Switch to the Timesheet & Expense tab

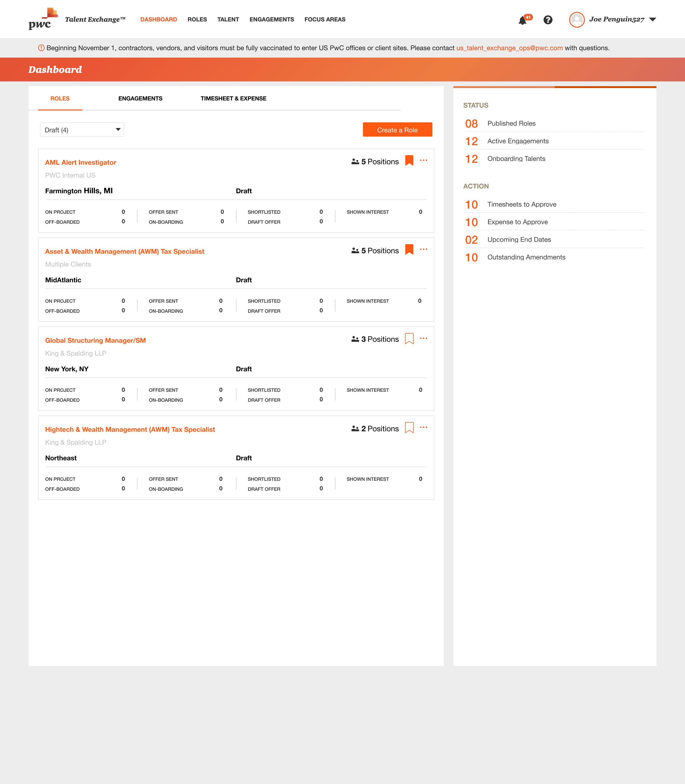click(x=233, y=99)
